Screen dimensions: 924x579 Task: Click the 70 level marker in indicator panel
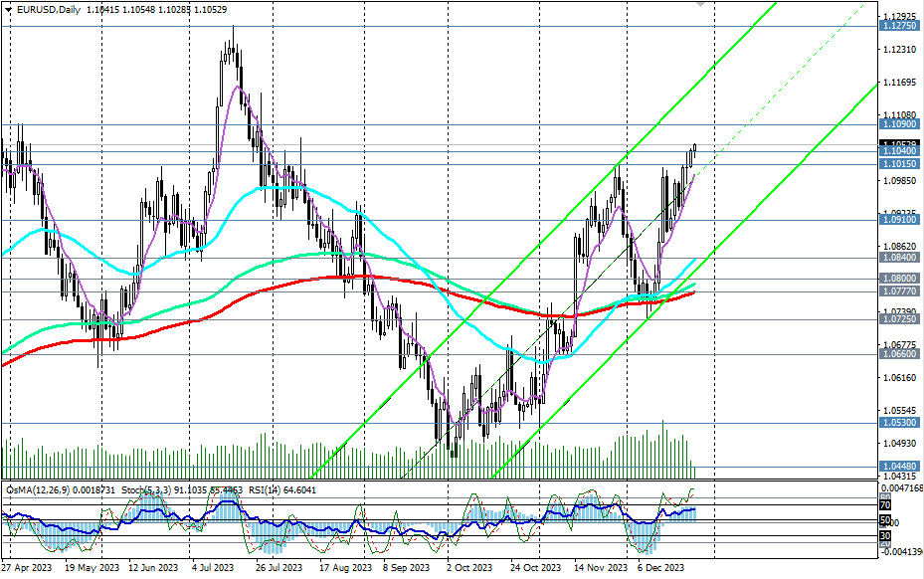point(884,505)
